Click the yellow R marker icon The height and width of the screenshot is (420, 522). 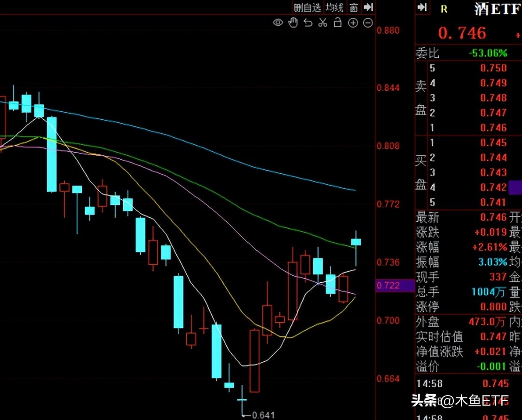click(x=444, y=9)
